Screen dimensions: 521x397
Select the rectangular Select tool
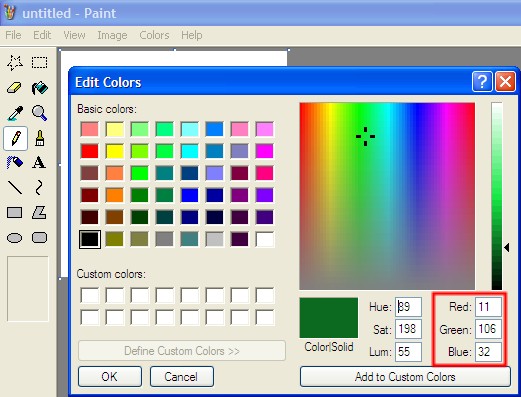click(x=39, y=63)
